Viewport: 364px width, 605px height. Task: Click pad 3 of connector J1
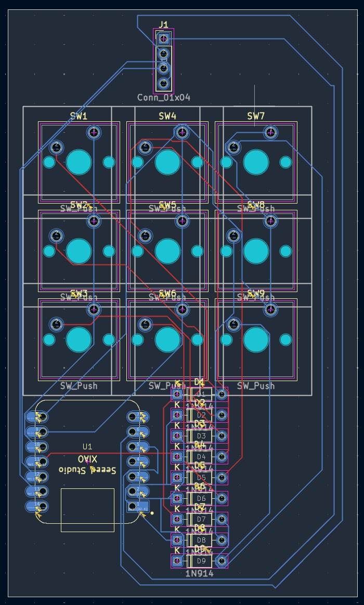(x=164, y=68)
